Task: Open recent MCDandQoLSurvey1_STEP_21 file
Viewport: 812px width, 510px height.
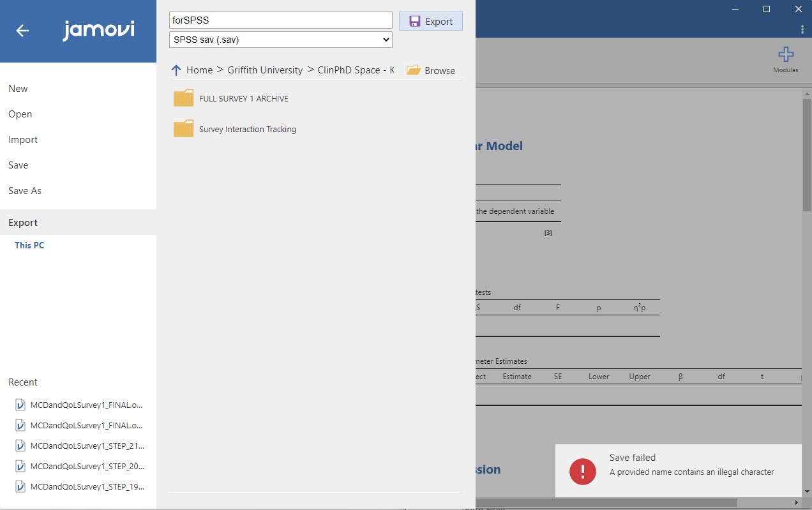Action: pos(80,446)
